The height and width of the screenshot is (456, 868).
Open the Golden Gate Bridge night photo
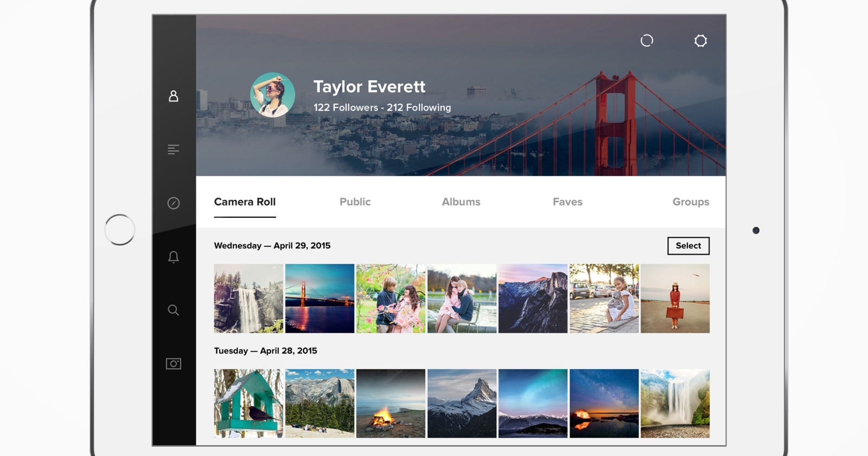click(320, 299)
